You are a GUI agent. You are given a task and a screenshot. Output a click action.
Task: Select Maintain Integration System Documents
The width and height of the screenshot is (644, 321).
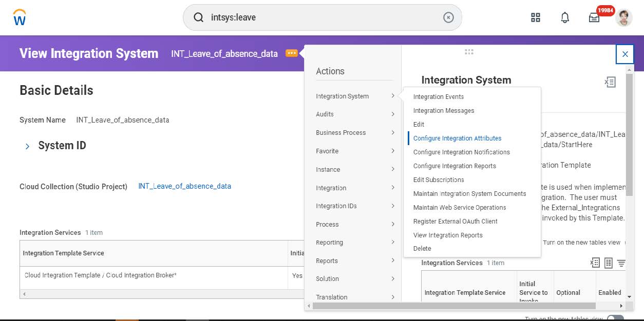[x=469, y=193]
